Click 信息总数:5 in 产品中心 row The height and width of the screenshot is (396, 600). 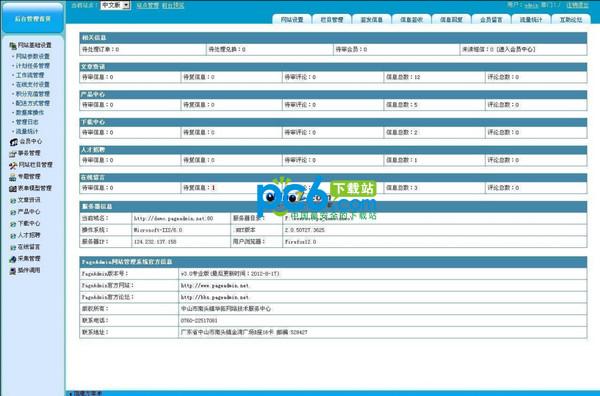(401, 104)
